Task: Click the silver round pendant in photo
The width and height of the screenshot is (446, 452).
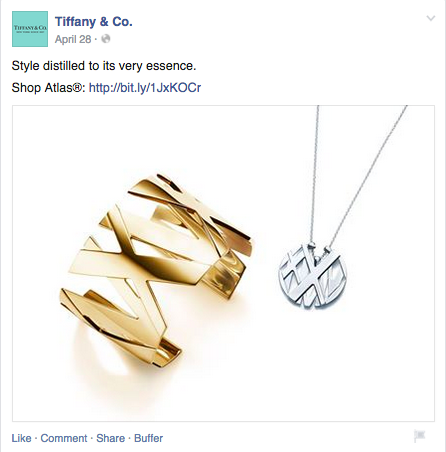Action: [313, 277]
